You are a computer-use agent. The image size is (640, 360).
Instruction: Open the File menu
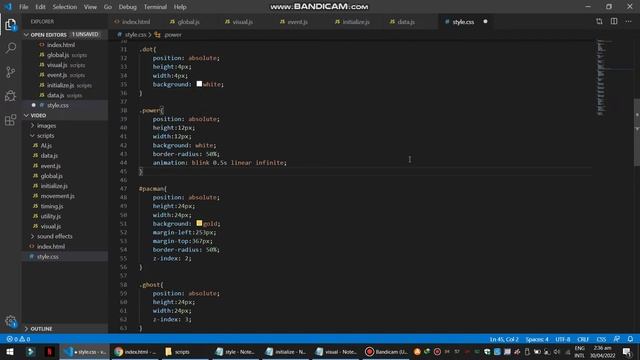(24, 7)
